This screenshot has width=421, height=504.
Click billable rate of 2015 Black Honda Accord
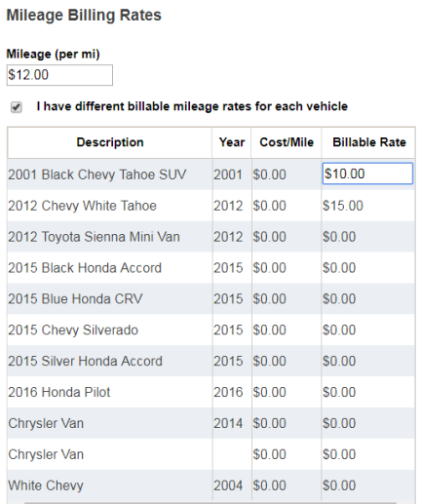coord(339,268)
